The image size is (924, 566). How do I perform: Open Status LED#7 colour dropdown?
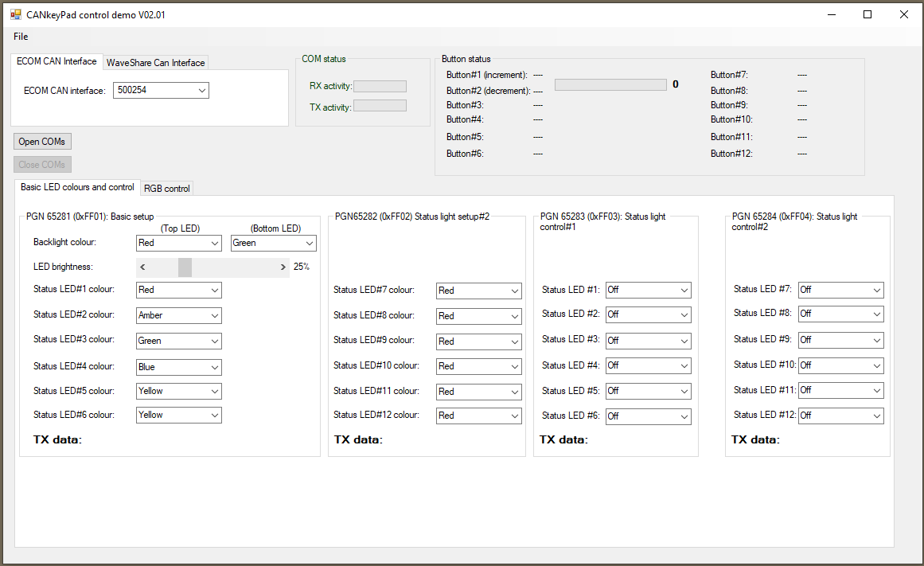478,291
